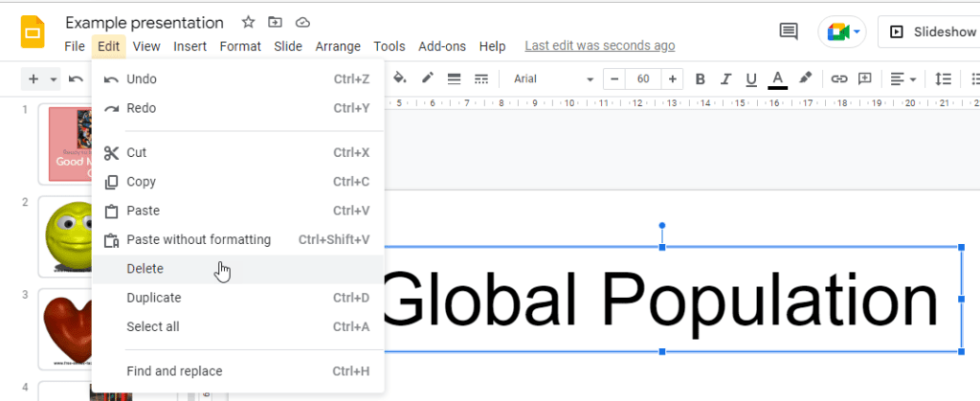This screenshot has height=401, width=980.
Task: Close the open Edit menu
Action: (108, 46)
